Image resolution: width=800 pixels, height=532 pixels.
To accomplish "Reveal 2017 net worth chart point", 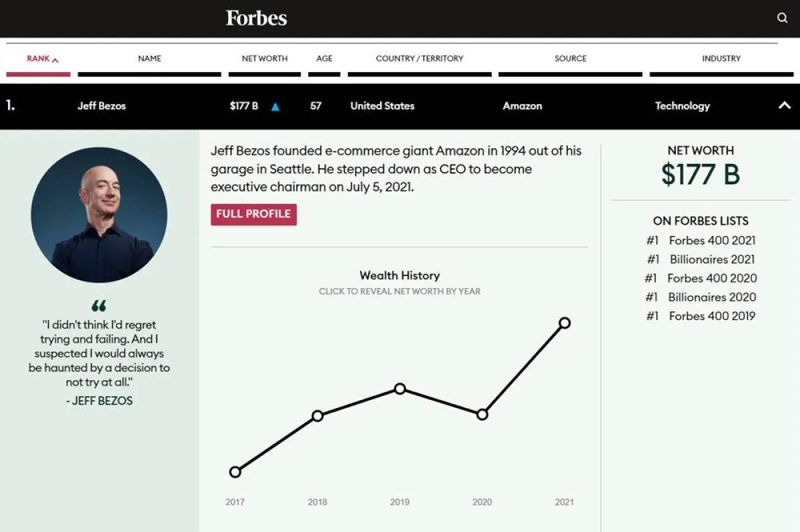I will click(235, 472).
